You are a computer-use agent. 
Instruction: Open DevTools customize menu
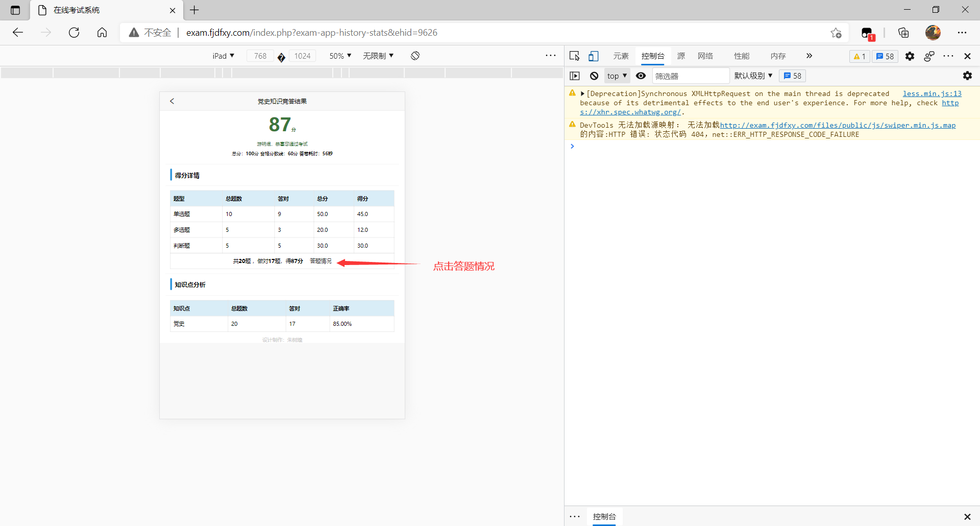pyautogui.click(x=948, y=56)
